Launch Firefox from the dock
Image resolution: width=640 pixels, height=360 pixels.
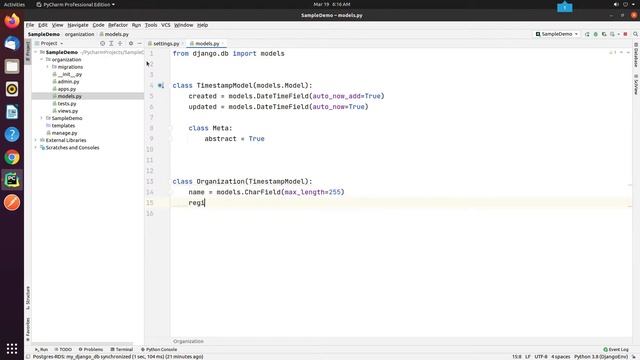click(12, 20)
